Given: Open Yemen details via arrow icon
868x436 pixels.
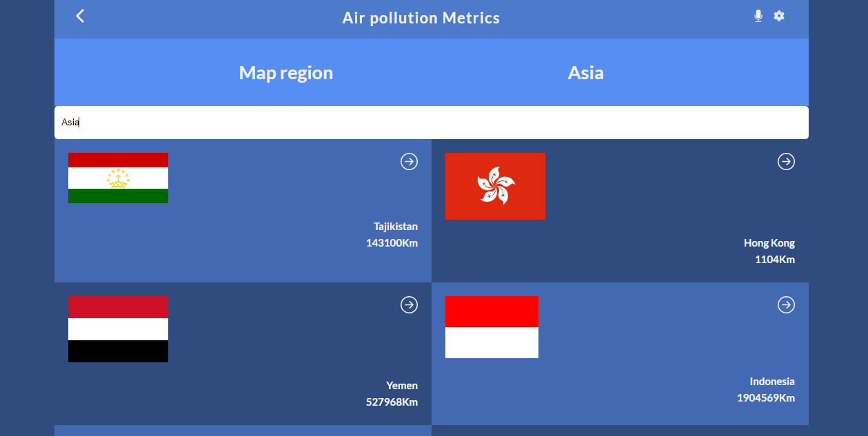Looking at the screenshot, I should coord(410,304).
